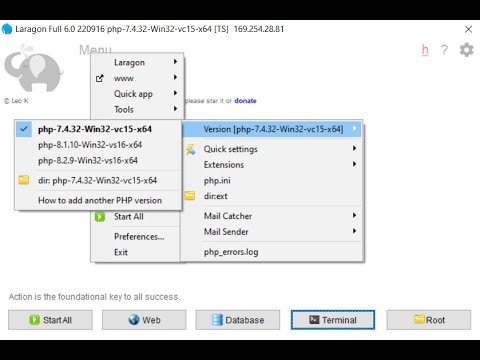Image resolution: width=480 pixels, height=360 pixels.
Task: Click the external link icon beside www
Action: (99, 78)
